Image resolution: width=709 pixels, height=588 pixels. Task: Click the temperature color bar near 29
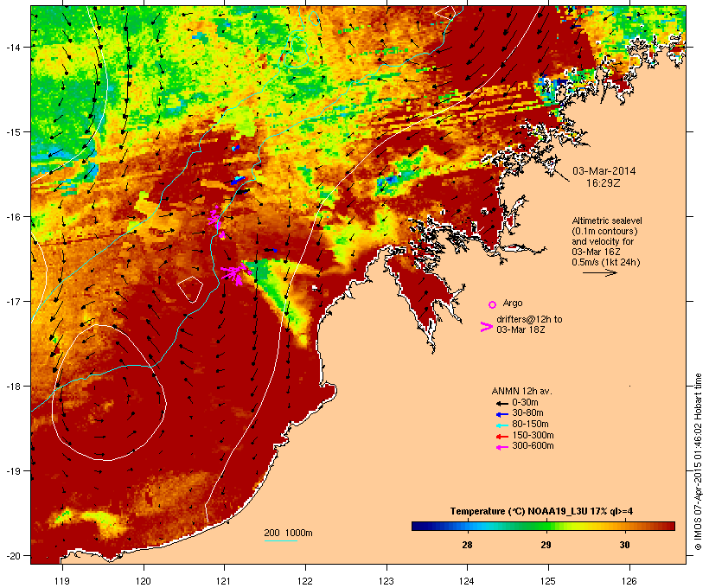(546, 526)
